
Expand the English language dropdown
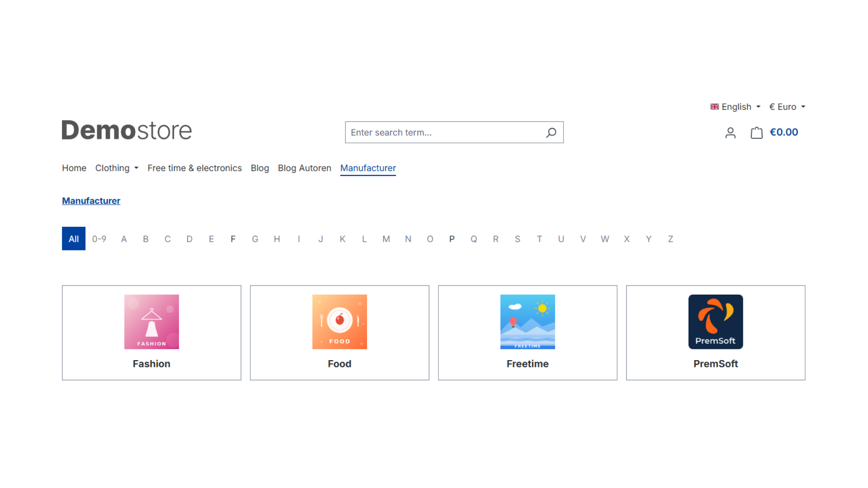click(x=736, y=107)
